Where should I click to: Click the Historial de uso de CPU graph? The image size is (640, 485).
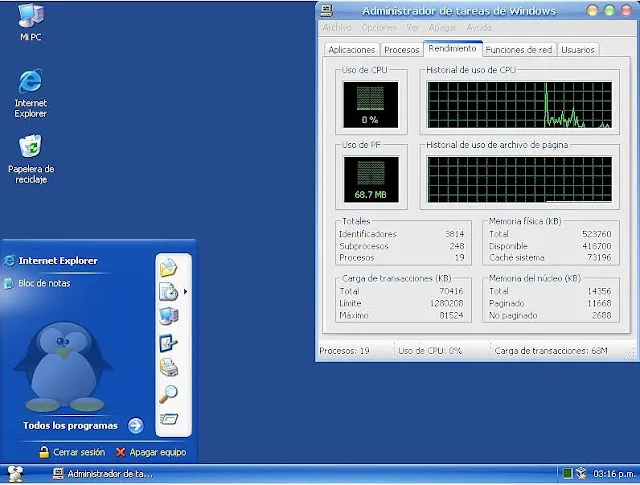519,105
